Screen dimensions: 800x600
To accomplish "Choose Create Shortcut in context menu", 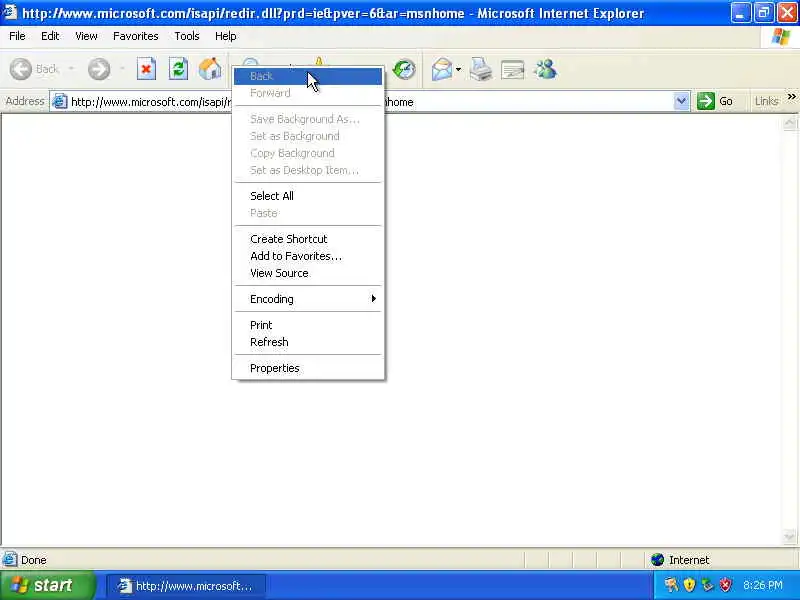I will [308, 239].
